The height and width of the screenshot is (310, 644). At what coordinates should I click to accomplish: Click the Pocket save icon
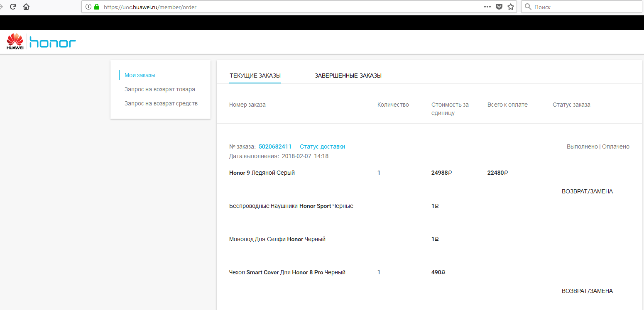[x=500, y=7]
